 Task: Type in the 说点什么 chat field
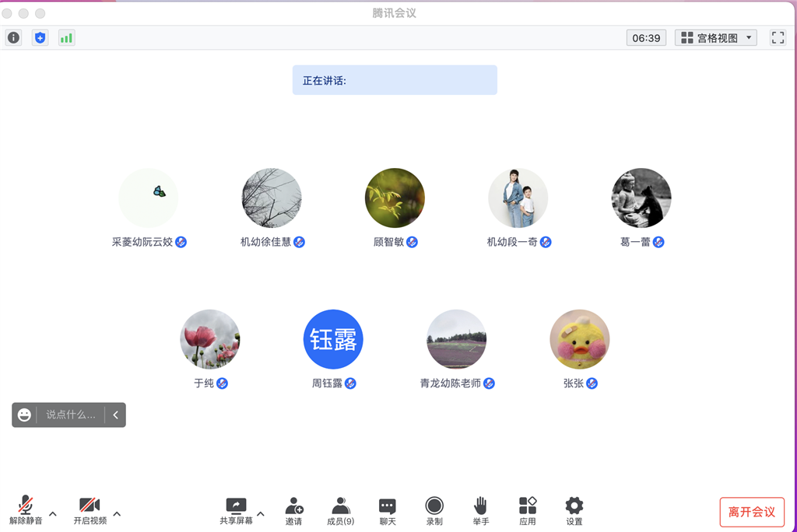[x=70, y=415]
